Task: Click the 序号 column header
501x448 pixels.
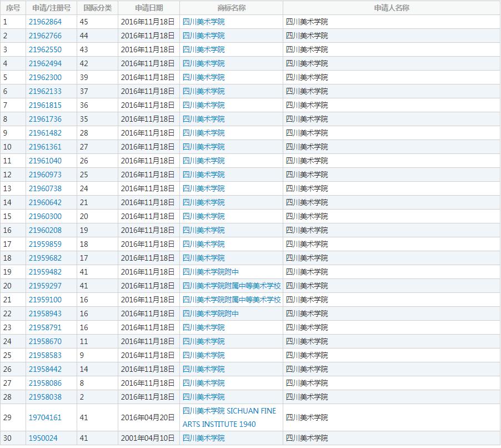Action: tap(13, 8)
